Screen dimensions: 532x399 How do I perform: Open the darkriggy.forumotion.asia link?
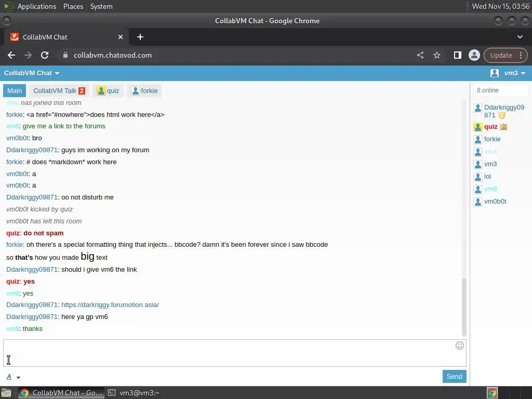tap(110, 304)
